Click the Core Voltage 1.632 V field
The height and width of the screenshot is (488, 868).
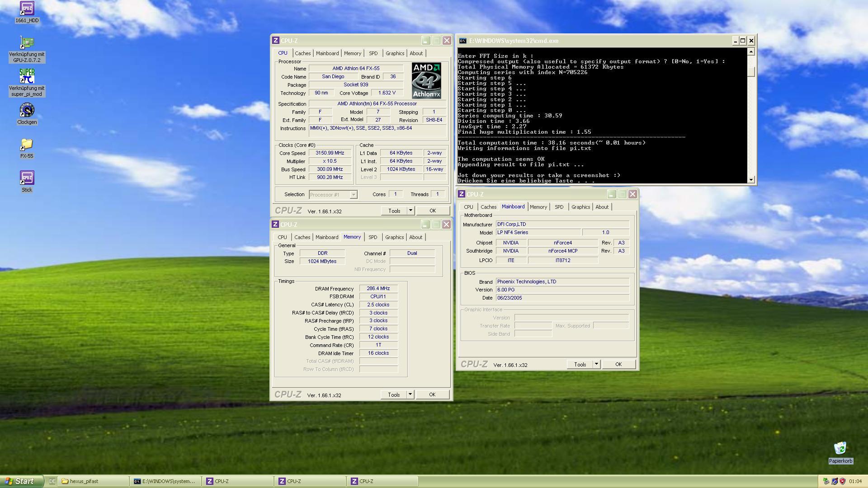[x=387, y=93]
